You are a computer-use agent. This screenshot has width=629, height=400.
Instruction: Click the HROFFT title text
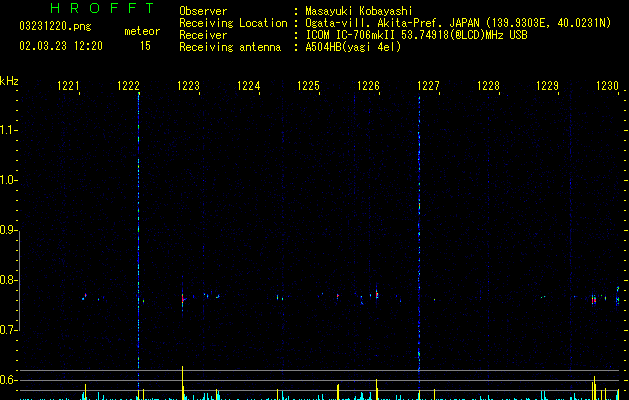click(102, 8)
